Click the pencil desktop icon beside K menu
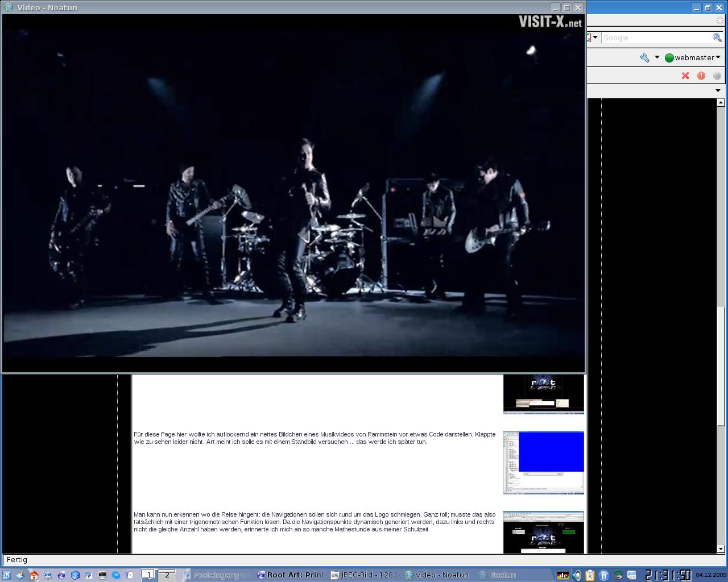The image size is (728, 582). (20, 575)
